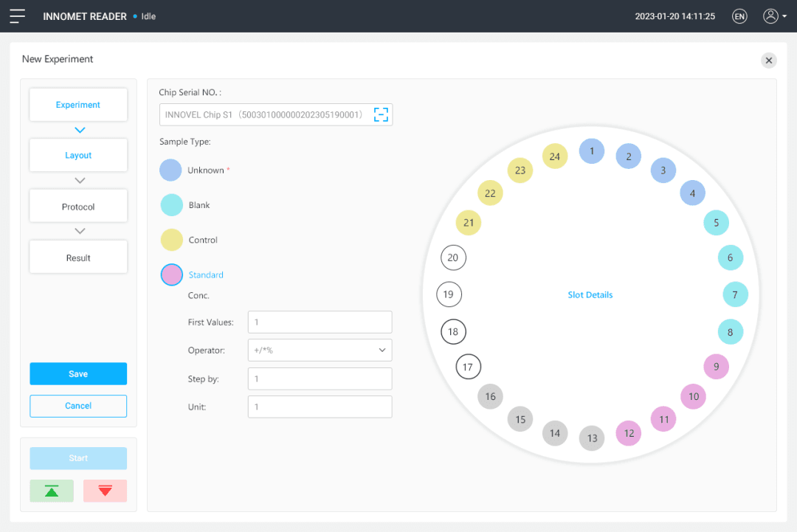Select standard slot 9

tap(716, 367)
